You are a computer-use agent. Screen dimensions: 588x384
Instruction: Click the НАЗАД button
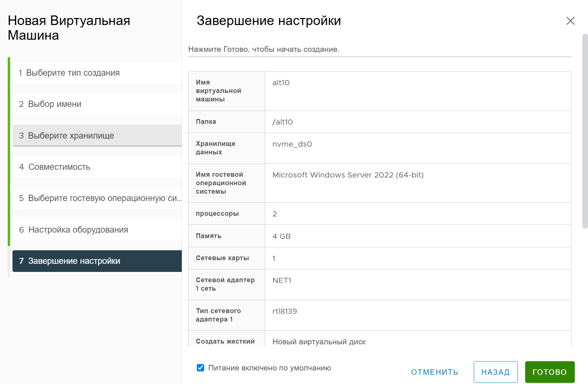click(x=495, y=372)
